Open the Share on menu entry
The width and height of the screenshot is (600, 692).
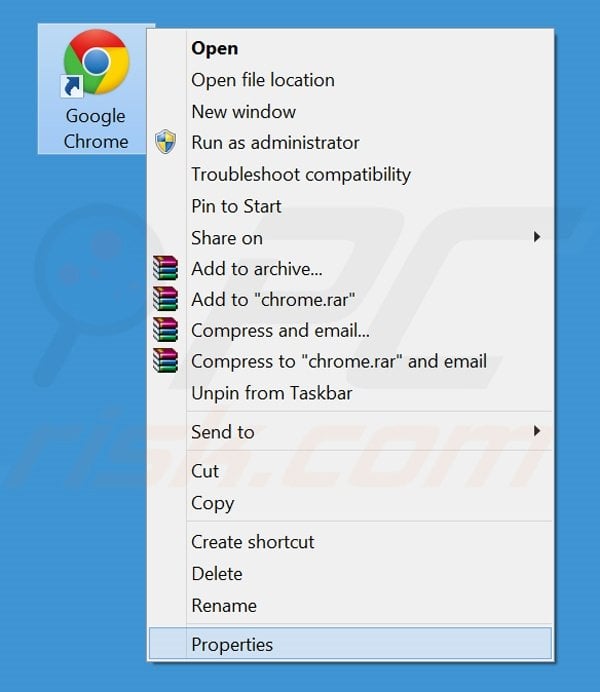pos(351,238)
